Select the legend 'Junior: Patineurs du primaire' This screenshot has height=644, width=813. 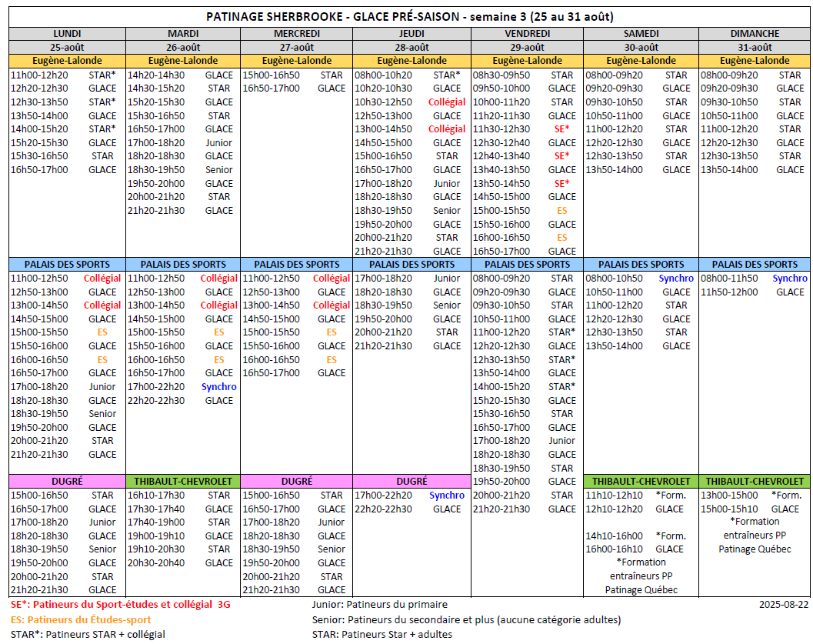379,605
